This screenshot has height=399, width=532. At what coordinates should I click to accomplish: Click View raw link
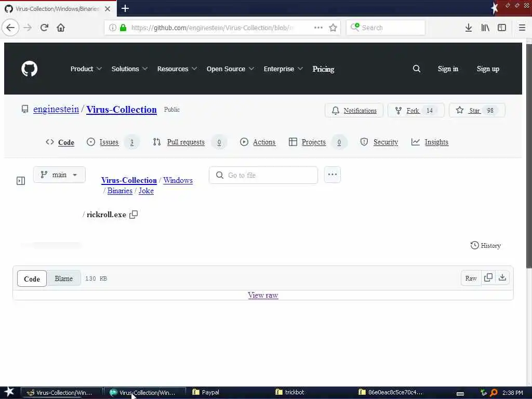pos(263,295)
